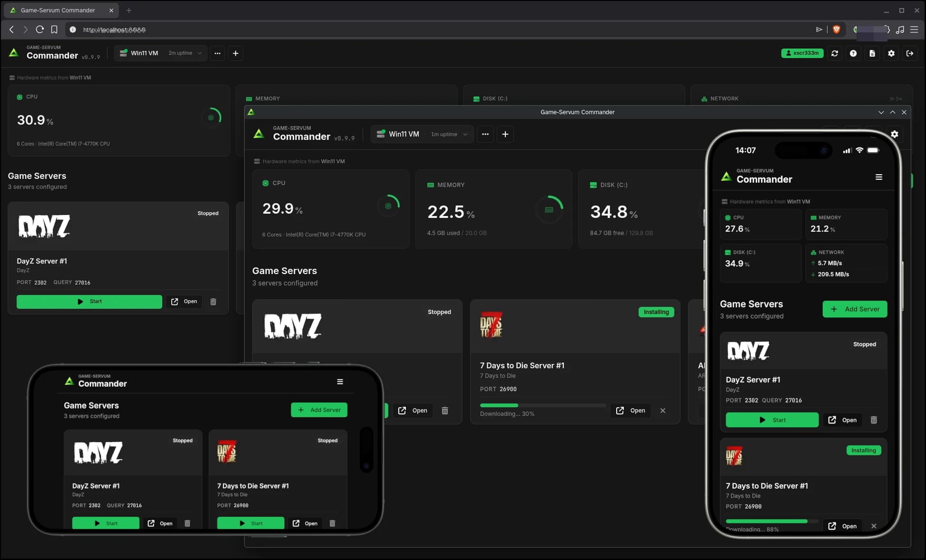Open the logs document icon in header

[872, 53]
